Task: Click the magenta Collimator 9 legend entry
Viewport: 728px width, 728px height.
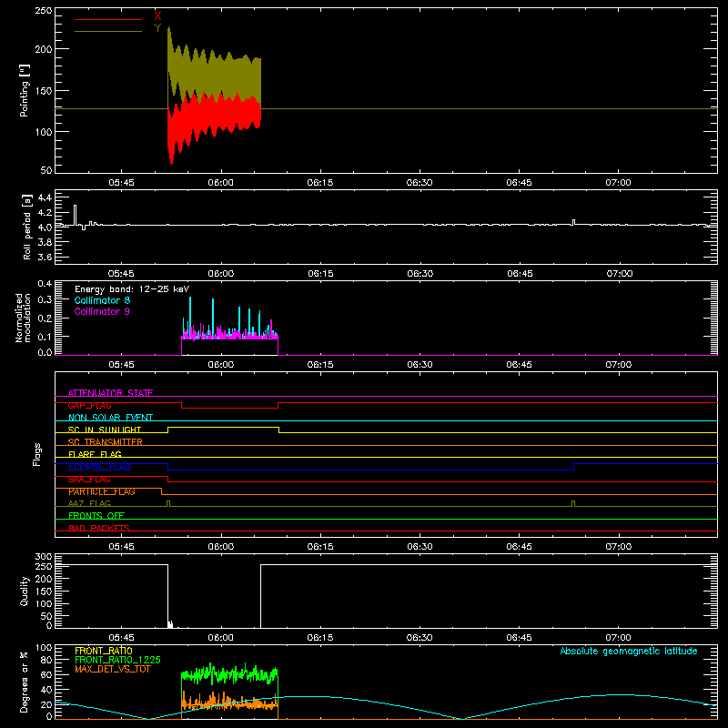Action: pyautogui.click(x=102, y=311)
